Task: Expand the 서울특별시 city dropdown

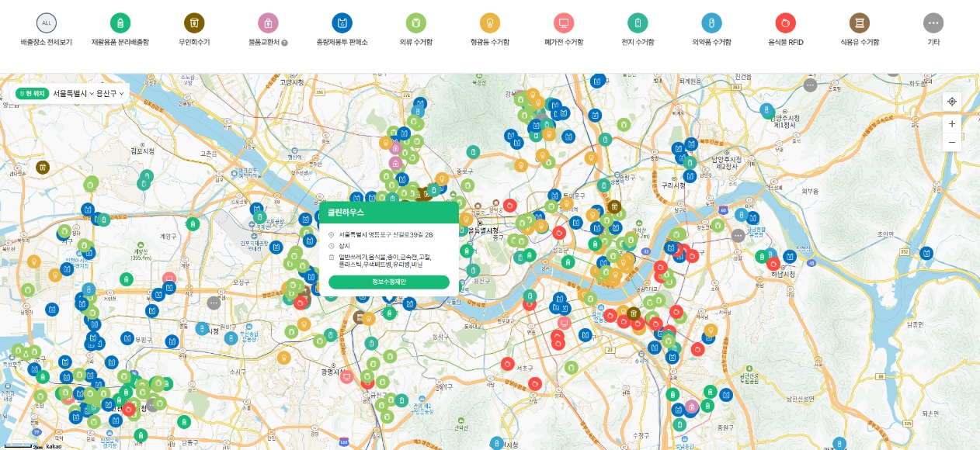Action: (74, 93)
